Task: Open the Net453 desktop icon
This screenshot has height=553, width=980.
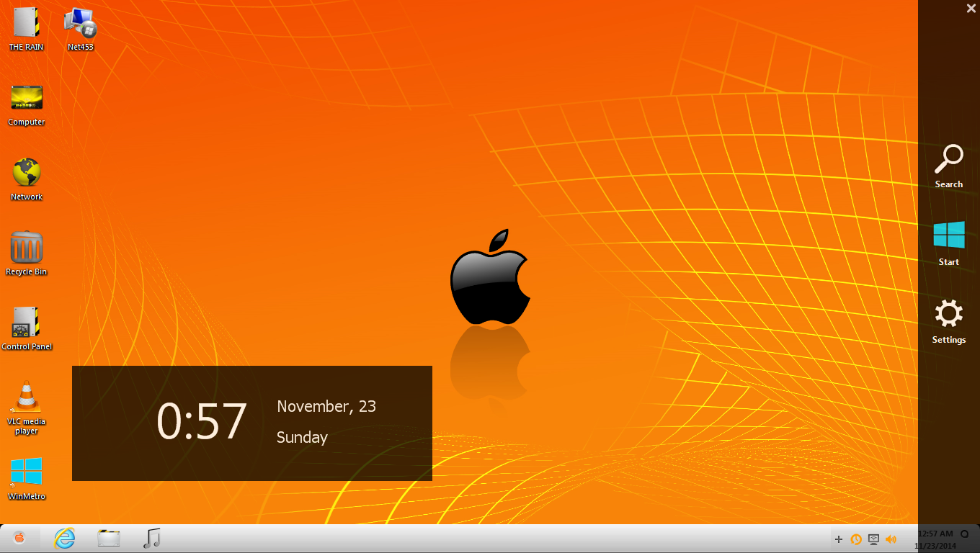Action: [x=81, y=29]
